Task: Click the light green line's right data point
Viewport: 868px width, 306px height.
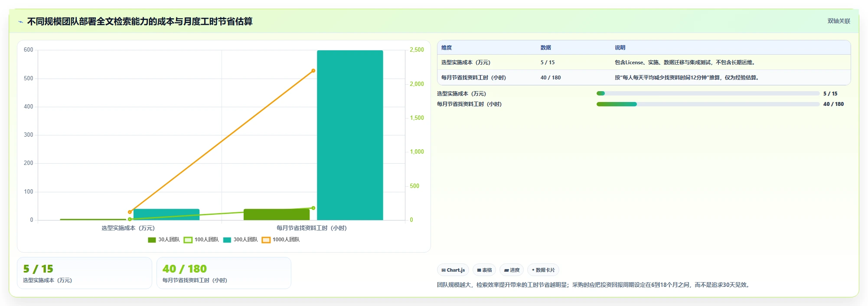Action: [313, 208]
